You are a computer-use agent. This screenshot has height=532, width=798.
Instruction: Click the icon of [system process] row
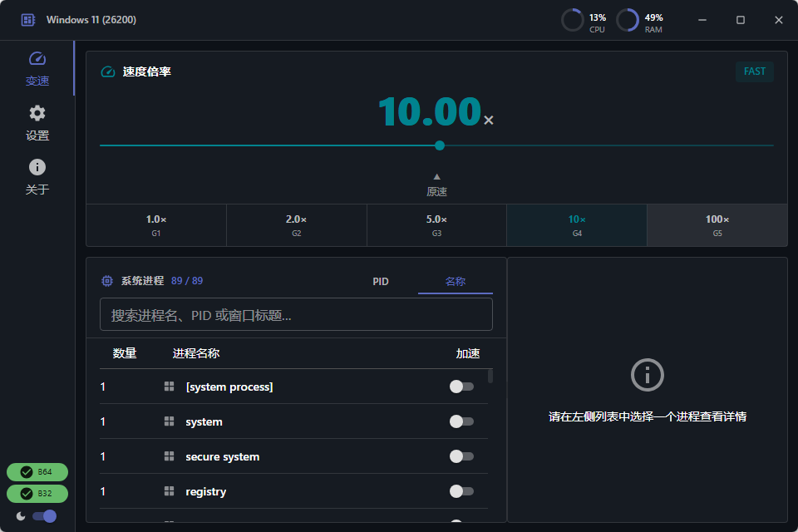169,387
